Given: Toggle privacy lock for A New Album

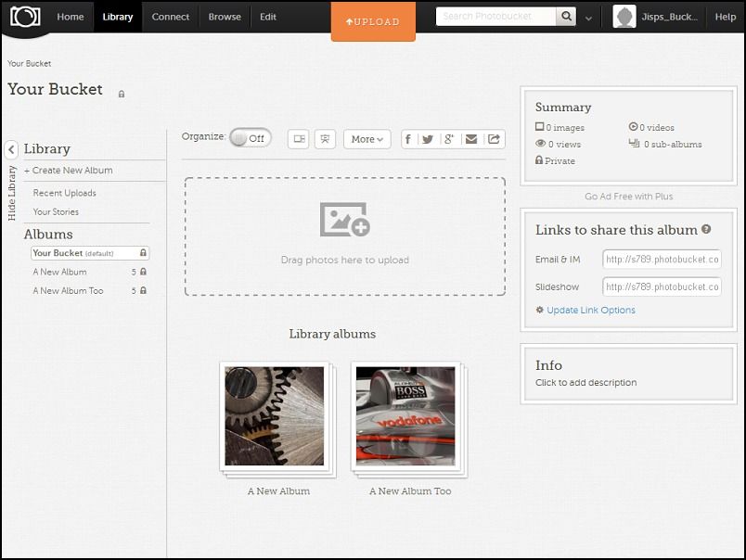Looking at the screenshot, I should [x=143, y=273].
